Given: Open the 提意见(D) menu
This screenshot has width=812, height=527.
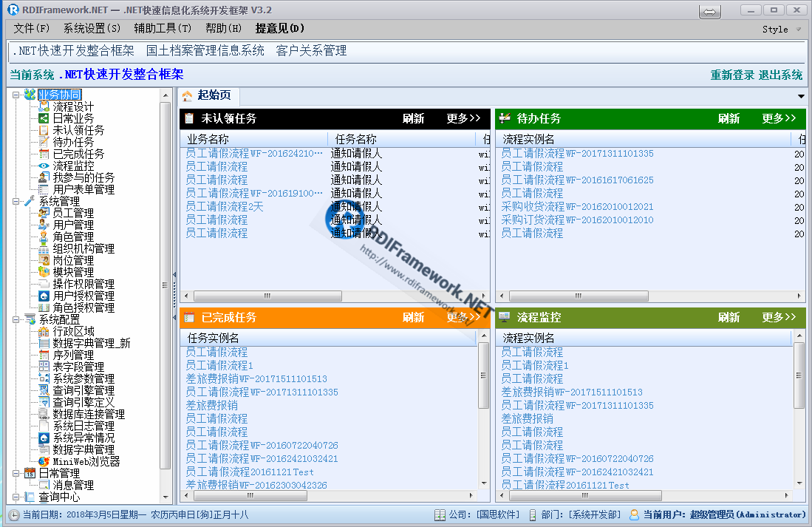Looking at the screenshot, I should coord(279,29).
